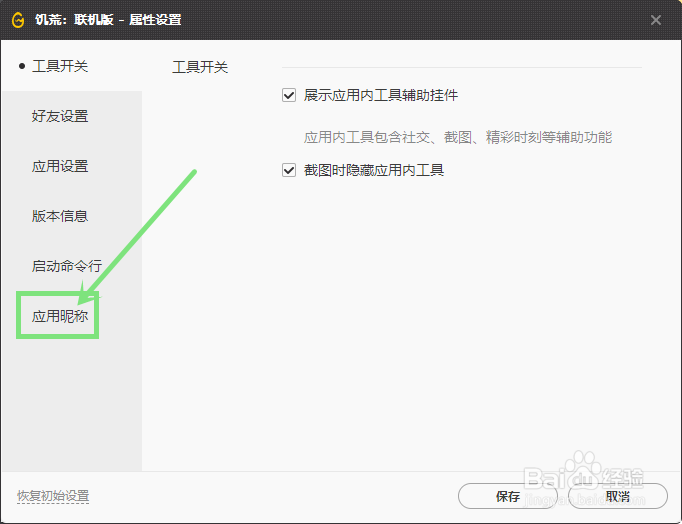682x524 pixels.
Task: Click the 取消 button
Action: 618,496
